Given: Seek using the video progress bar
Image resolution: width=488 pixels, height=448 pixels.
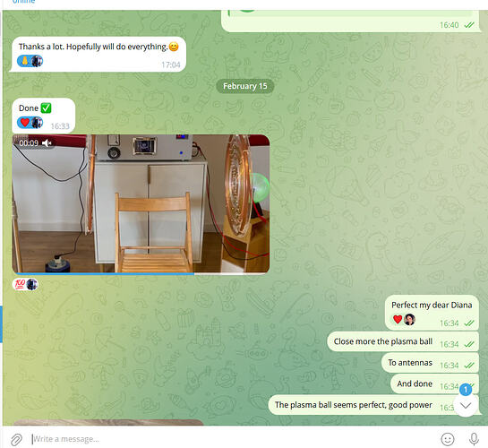Looking at the screenshot, I should point(141,273).
